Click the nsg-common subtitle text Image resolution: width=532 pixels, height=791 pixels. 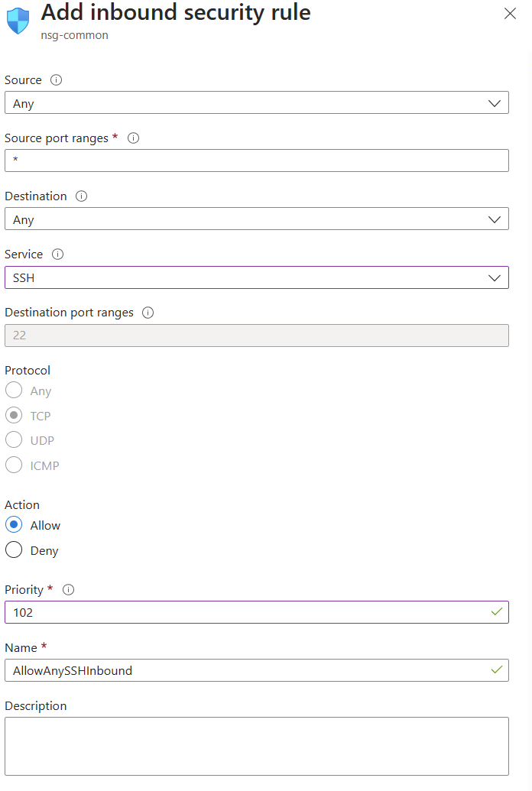(74, 35)
